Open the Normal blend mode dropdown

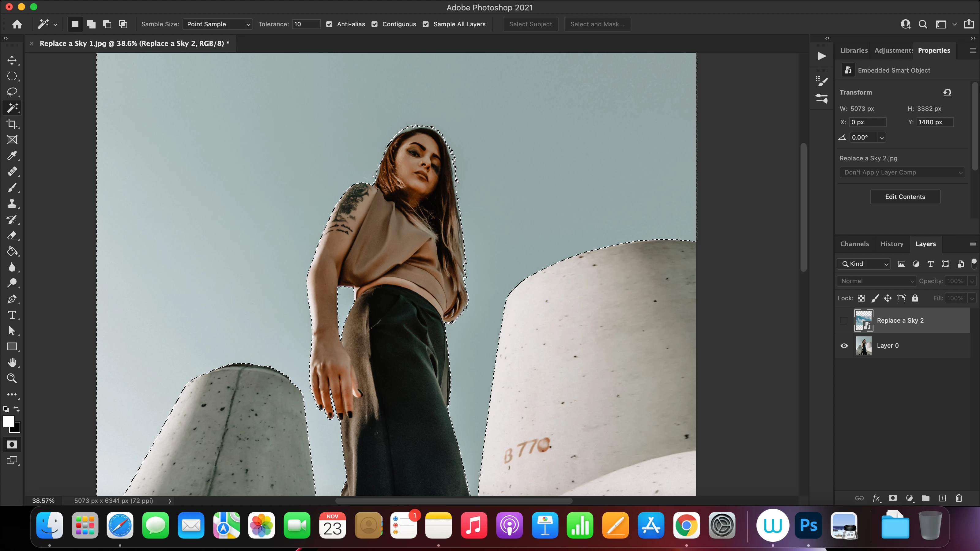click(876, 281)
